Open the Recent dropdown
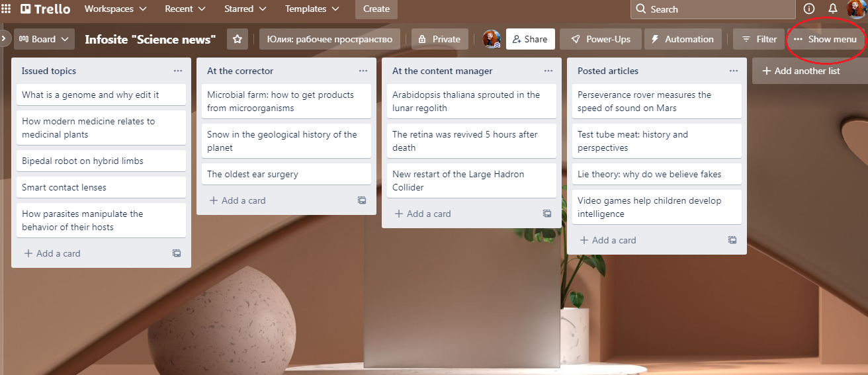This screenshot has height=375, width=868. coord(185,9)
